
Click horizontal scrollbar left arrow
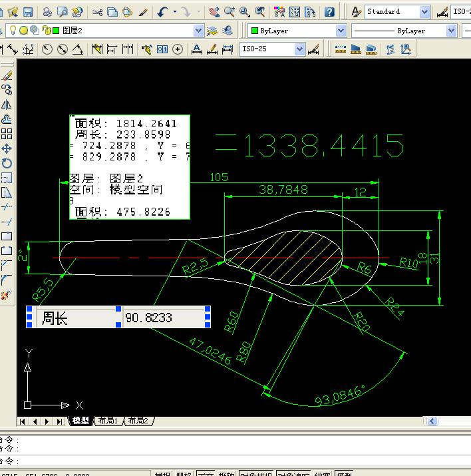433,421
